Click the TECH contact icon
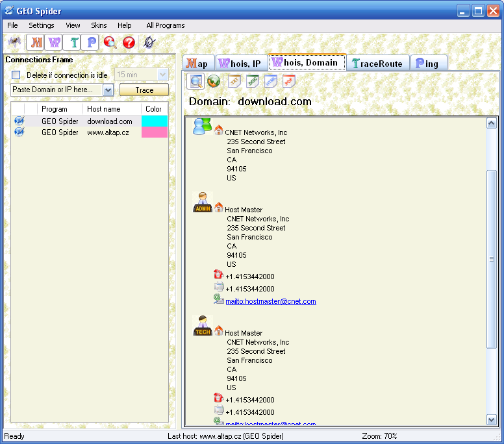This screenshot has height=444, width=504. point(203,325)
